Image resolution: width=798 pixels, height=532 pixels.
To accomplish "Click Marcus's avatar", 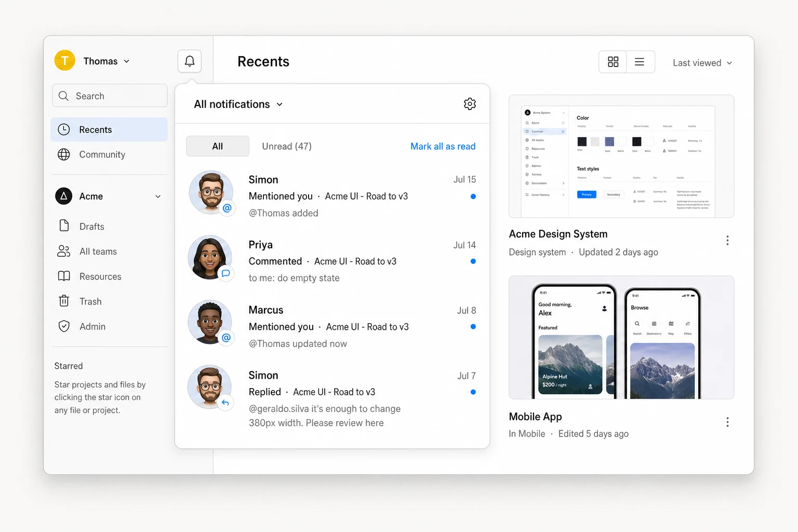I will coord(210,322).
